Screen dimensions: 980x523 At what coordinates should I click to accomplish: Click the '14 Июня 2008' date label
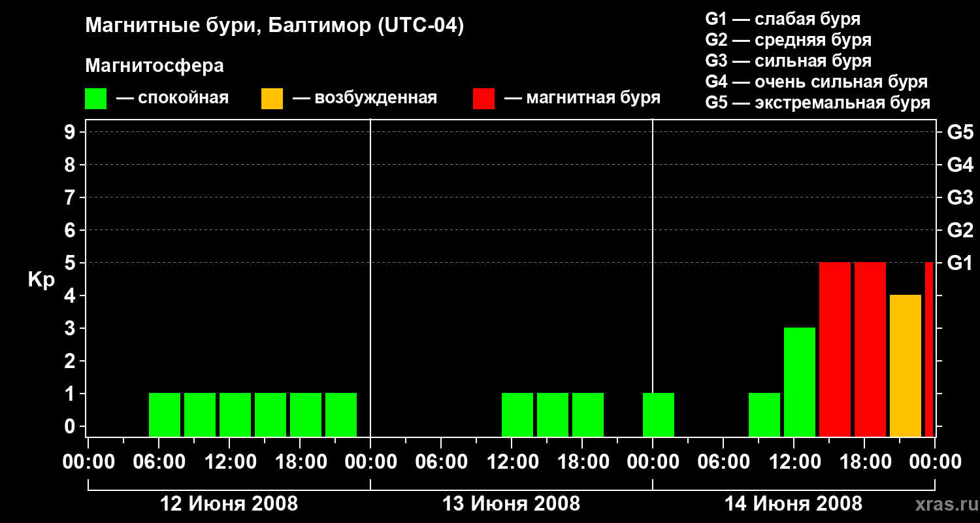pos(793,504)
